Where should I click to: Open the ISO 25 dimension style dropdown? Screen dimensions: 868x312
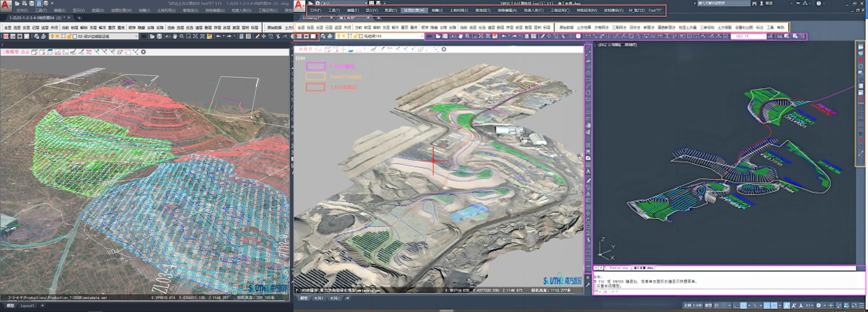click(x=763, y=36)
